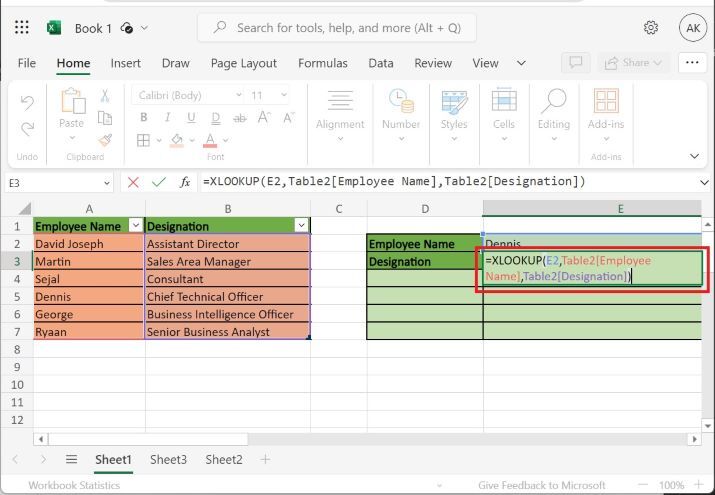
Task: Collapse the ribbon chevron
Action: (694, 156)
